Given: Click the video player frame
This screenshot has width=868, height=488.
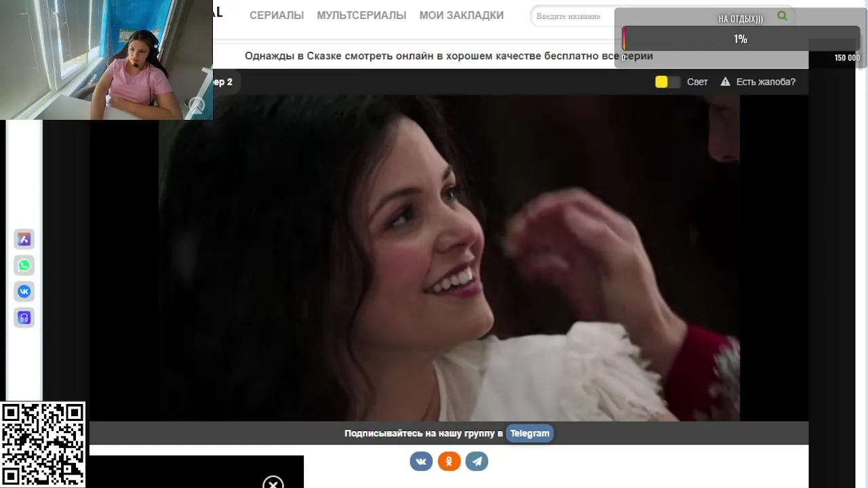Looking at the screenshot, I should [x=449, y=258].
